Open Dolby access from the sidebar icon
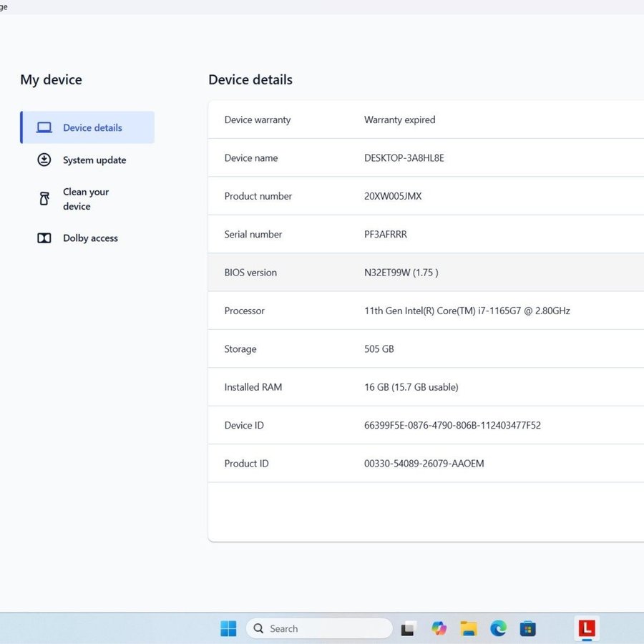 click(x=44, y=238)
